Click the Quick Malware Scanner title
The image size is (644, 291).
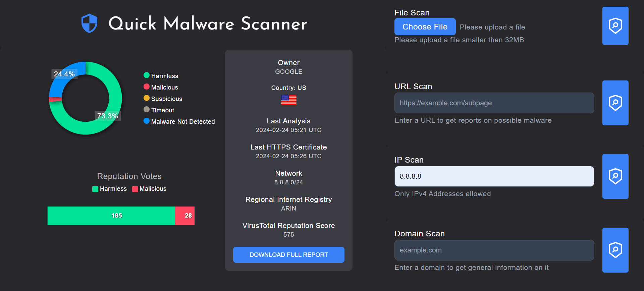pos(208,24)
